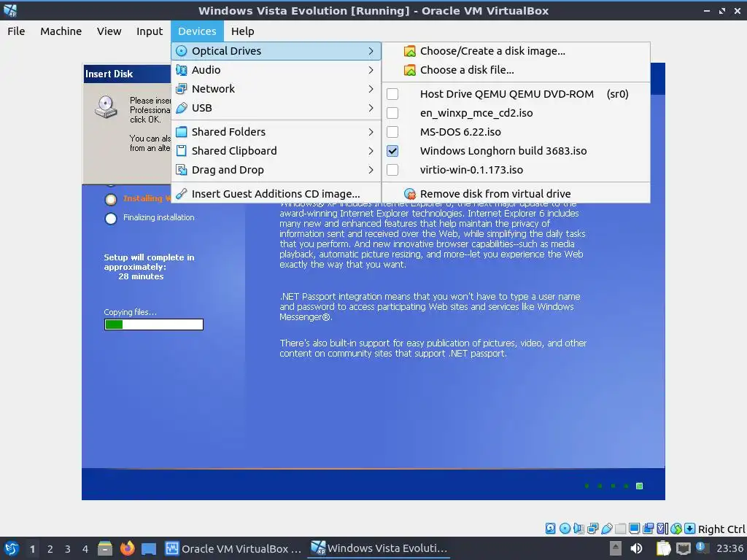Image resolution: width=747 pixels, height=560 pixels.
Task: Open the clipboard manager tray icon
Action: coord(663,548)
